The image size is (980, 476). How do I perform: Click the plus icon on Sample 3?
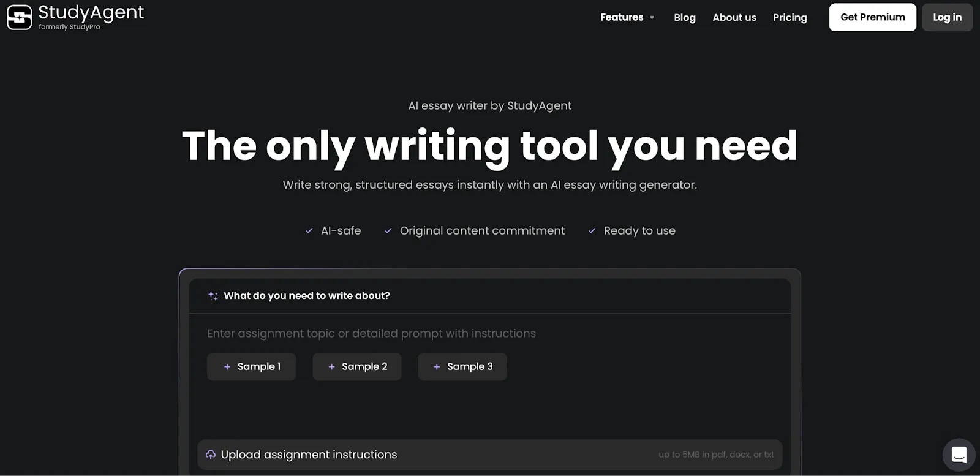[x=437, y=366]
